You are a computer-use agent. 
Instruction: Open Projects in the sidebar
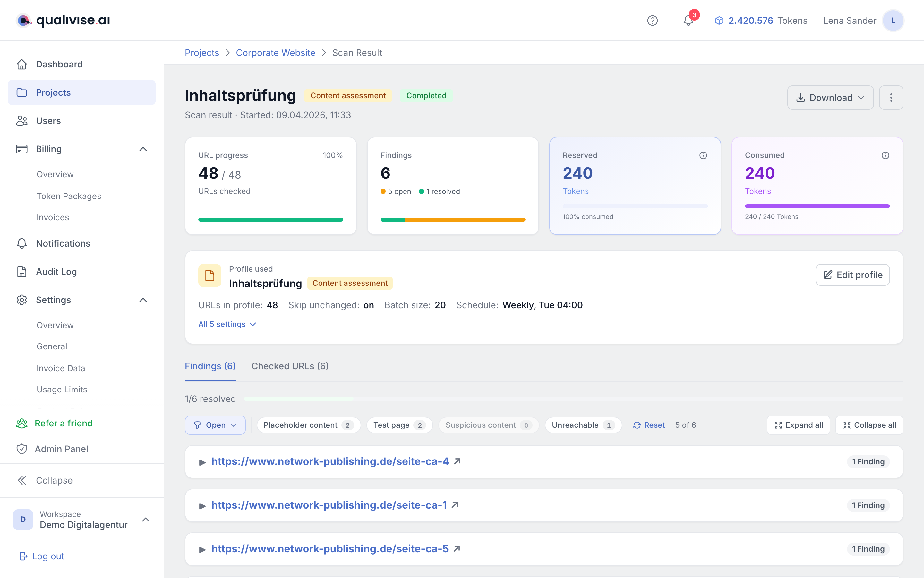coord(82,92)
